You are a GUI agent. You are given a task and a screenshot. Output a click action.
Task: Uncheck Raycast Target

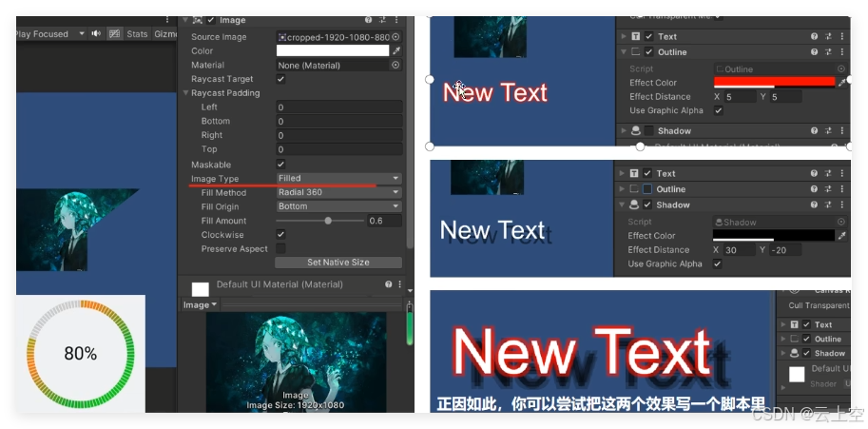(280, 79)
